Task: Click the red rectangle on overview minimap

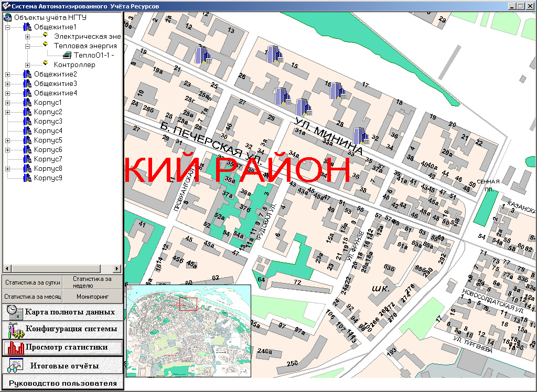Action: point(188,304)
